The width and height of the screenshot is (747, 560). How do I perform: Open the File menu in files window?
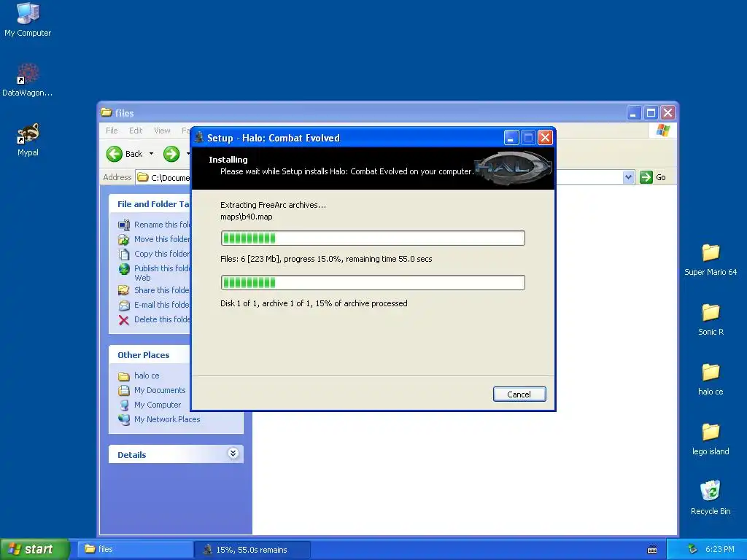[112, 131]
